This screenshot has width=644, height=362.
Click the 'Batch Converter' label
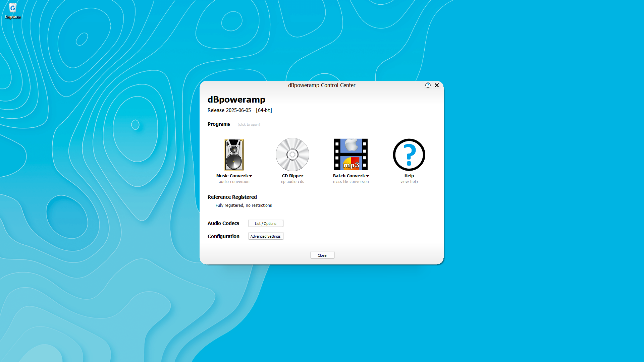(x=351, y=176)
